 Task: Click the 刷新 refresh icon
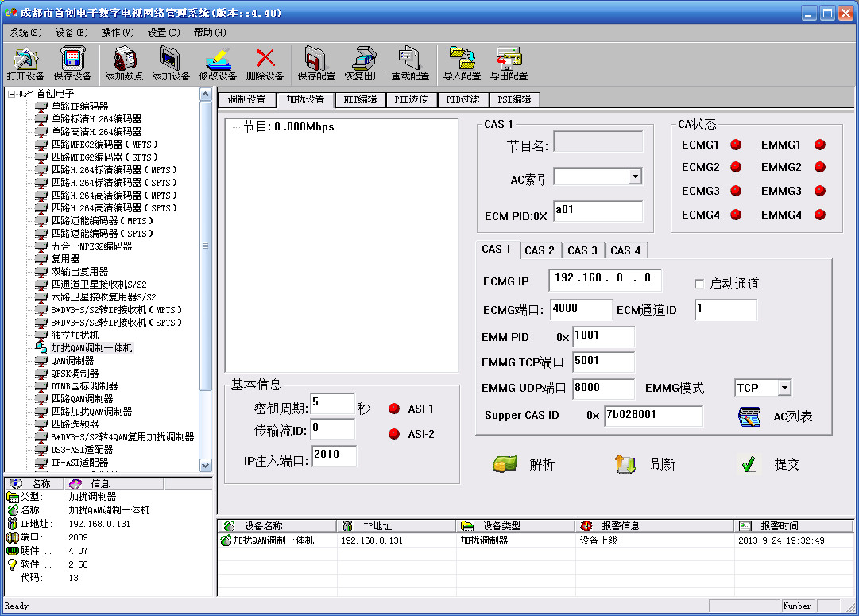coord(625,464)
